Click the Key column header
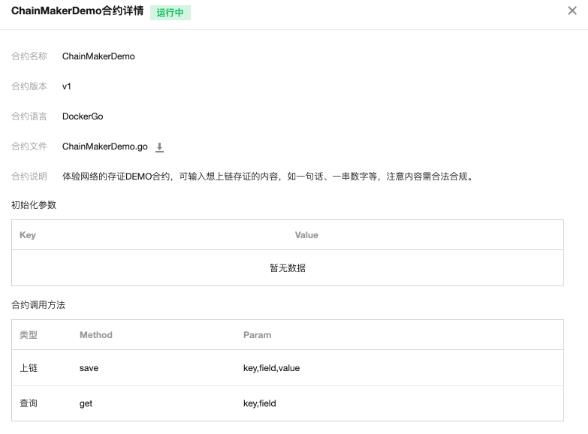This screenshot has height=434, width=588. click(x=27, y=235)
